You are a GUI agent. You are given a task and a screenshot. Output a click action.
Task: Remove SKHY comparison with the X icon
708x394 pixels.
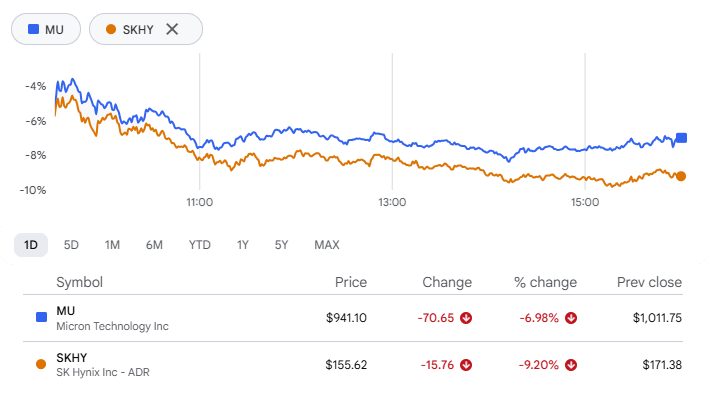pos(172,29)
